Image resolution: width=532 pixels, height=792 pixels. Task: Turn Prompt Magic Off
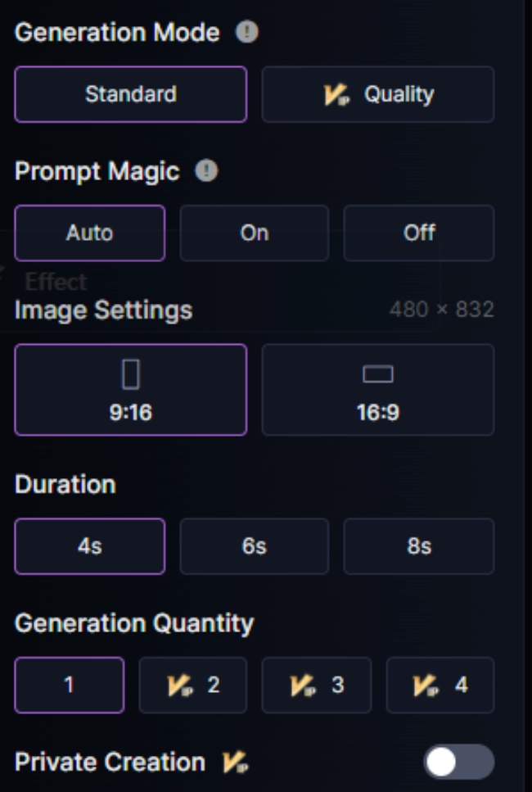coord(418,233)
